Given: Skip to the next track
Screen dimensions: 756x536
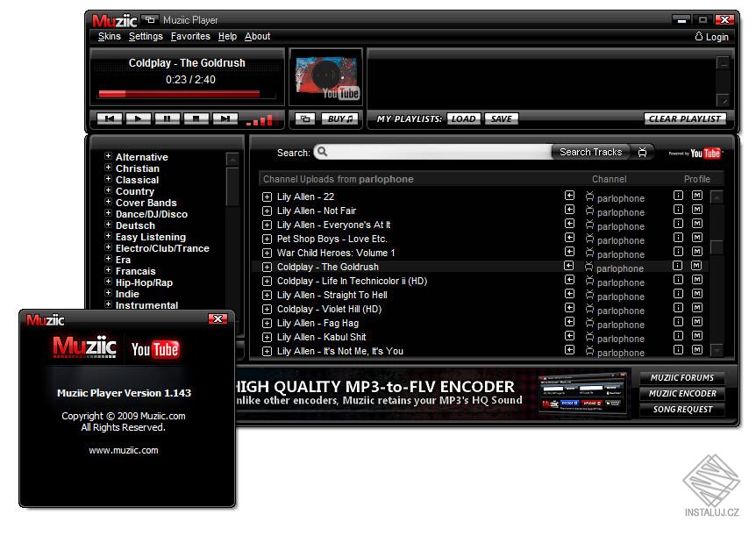Looking at the screenshot, I should point(225,118).
